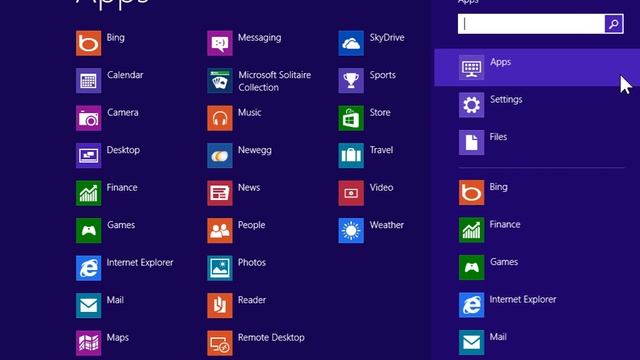Open Bing app in main Apps list
Viewport: 640px width, 360px height.
click(89, 43)
